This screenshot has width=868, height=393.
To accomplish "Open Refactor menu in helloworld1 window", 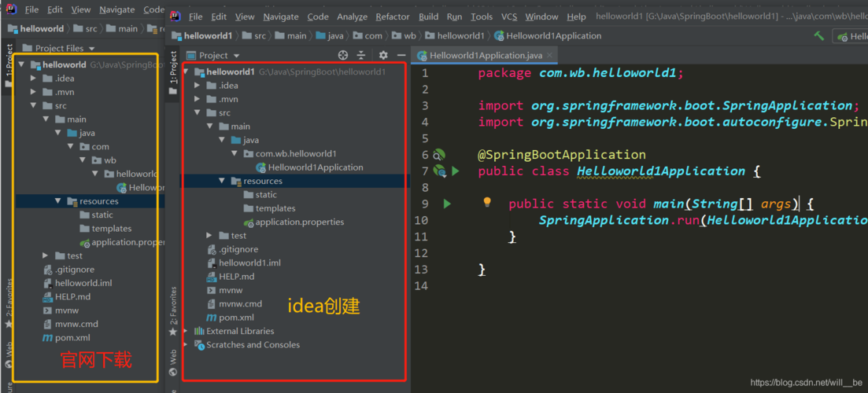I will click(393, 17).
